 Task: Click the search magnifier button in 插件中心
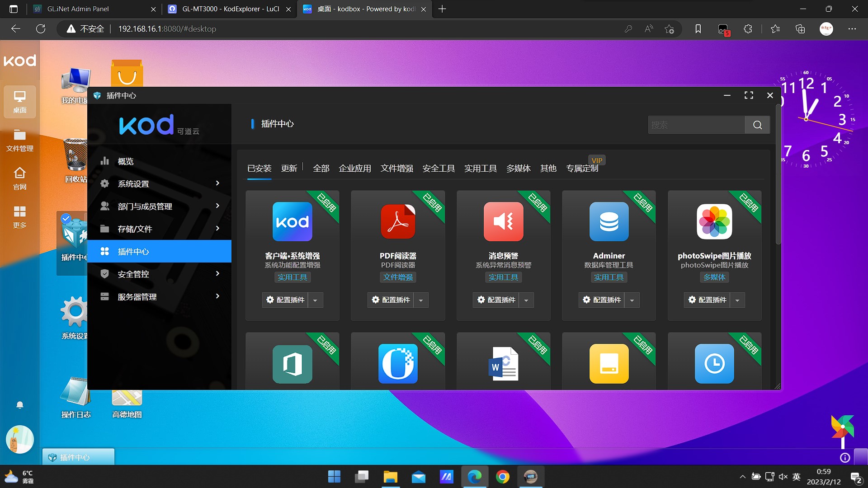tap(757, 125)
